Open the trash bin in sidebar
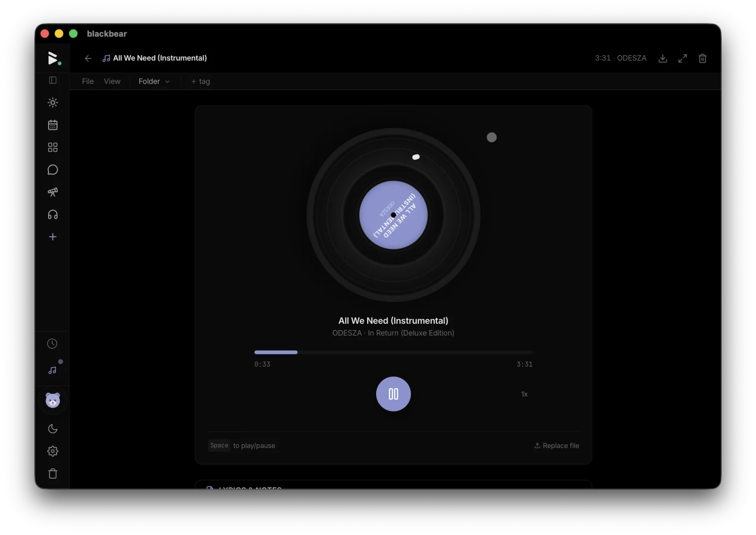 coord(53,474)
